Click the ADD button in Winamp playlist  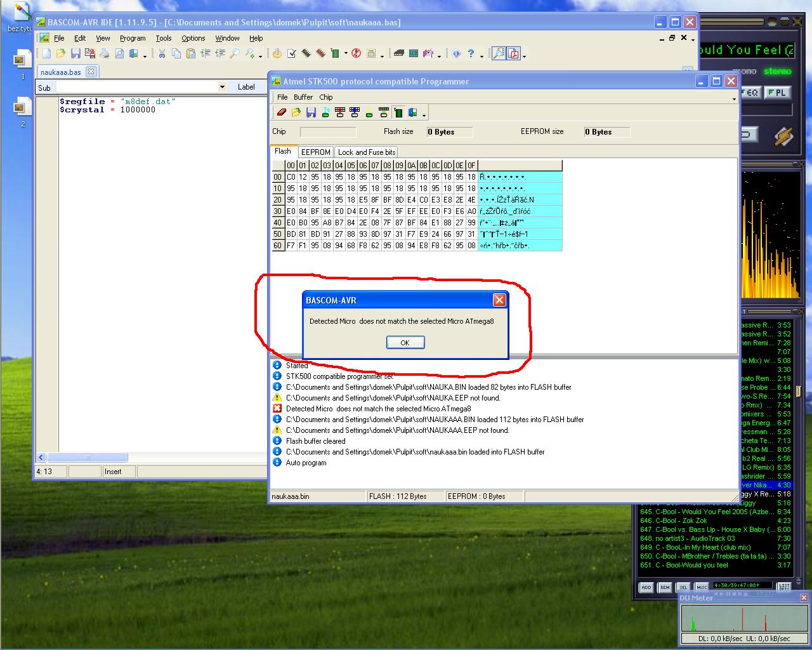pyautogui.click(x=646, y=587)
